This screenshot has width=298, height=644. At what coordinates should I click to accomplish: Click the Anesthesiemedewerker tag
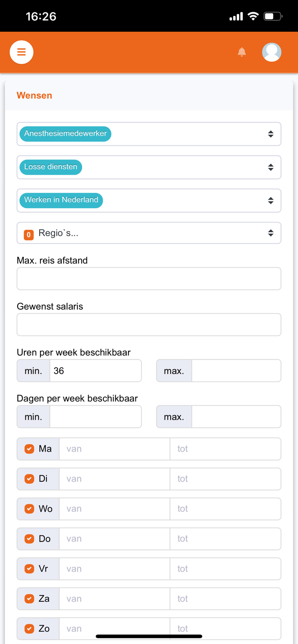pos(65,134)
